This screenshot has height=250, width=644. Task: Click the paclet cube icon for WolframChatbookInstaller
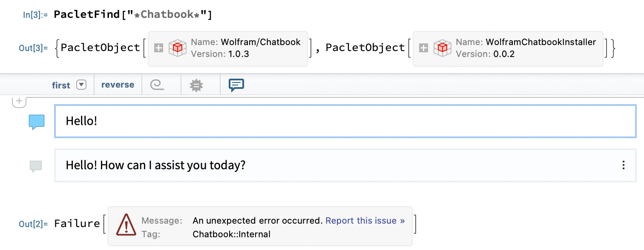pos(443,48)
